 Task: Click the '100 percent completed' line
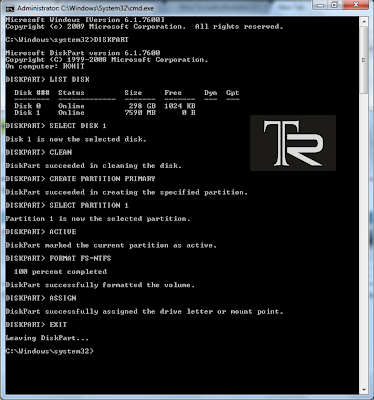tap(61, 272)
